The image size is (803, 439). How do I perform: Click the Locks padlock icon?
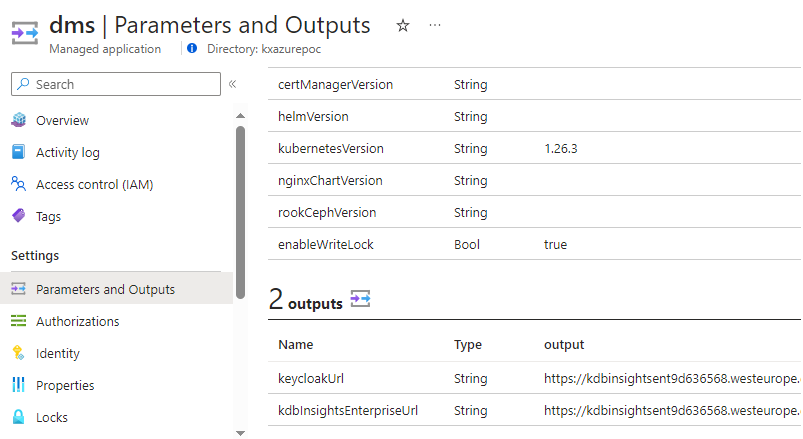(18, 416)
